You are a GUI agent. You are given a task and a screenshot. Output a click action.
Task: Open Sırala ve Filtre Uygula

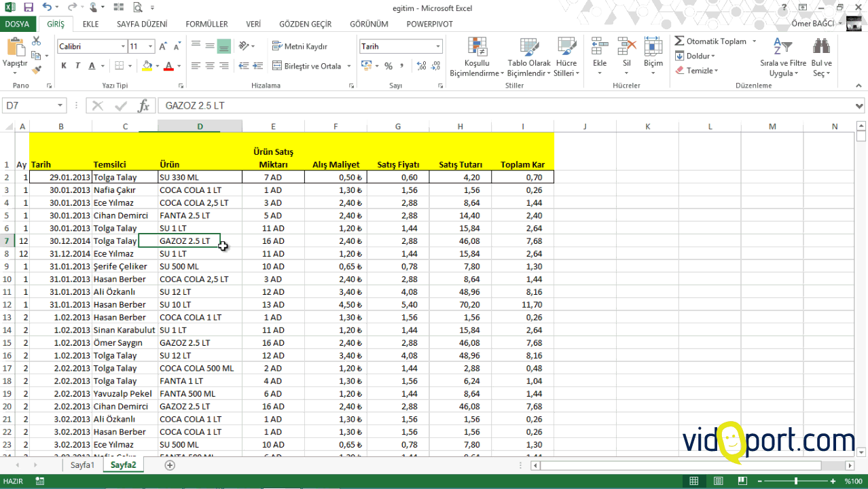(782, 57)
